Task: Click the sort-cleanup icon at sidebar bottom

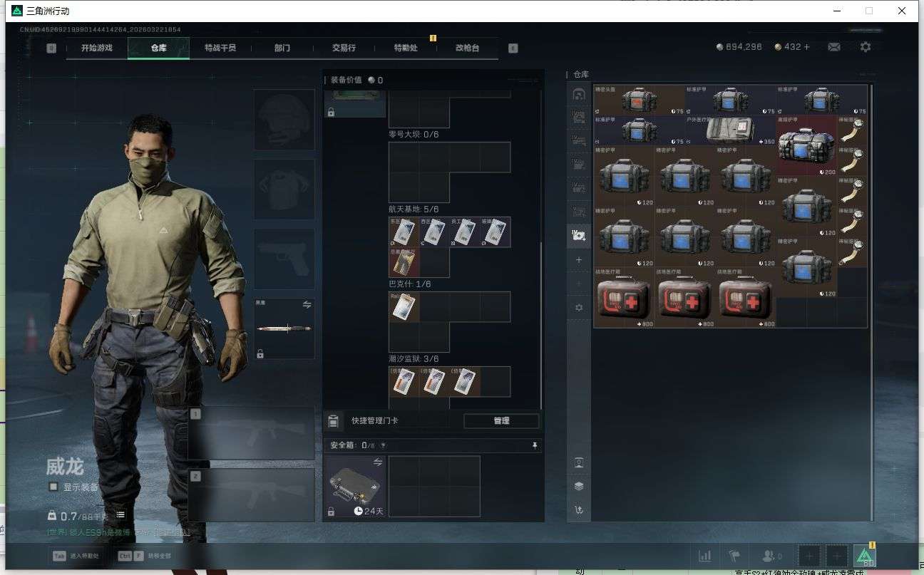Action: [579, 510]
